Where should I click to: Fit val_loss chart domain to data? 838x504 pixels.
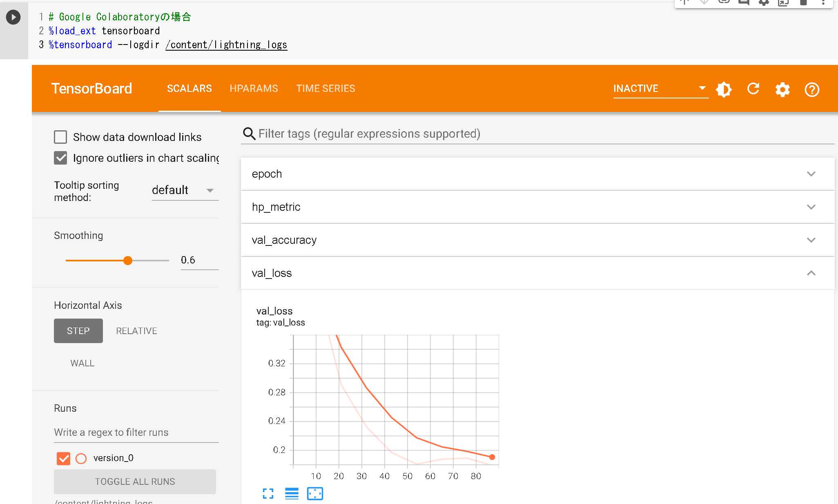pos(314,494)
